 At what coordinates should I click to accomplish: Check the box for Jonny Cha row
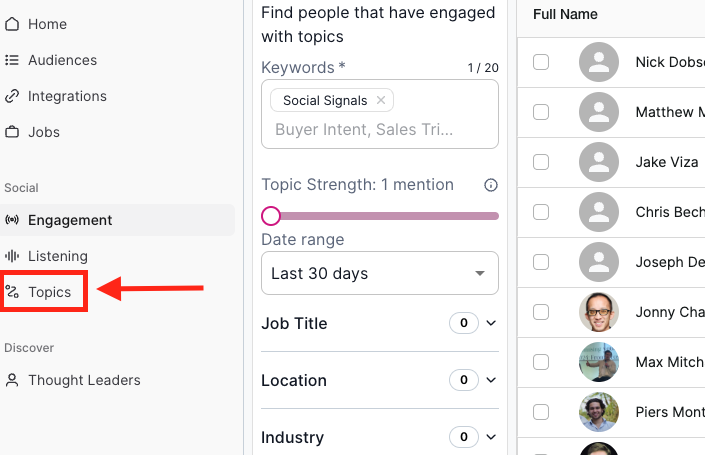[541, 312]
